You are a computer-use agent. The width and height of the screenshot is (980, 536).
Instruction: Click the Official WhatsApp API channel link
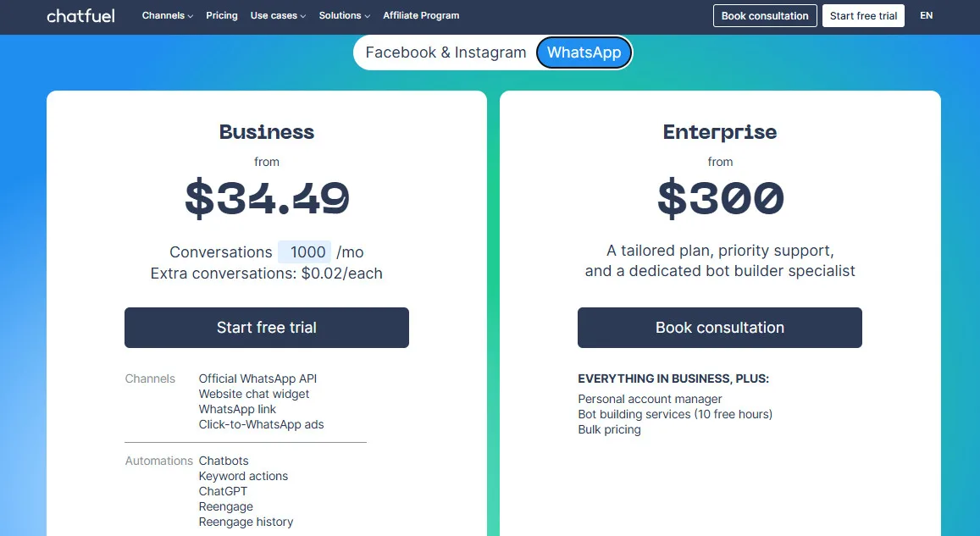257,379
